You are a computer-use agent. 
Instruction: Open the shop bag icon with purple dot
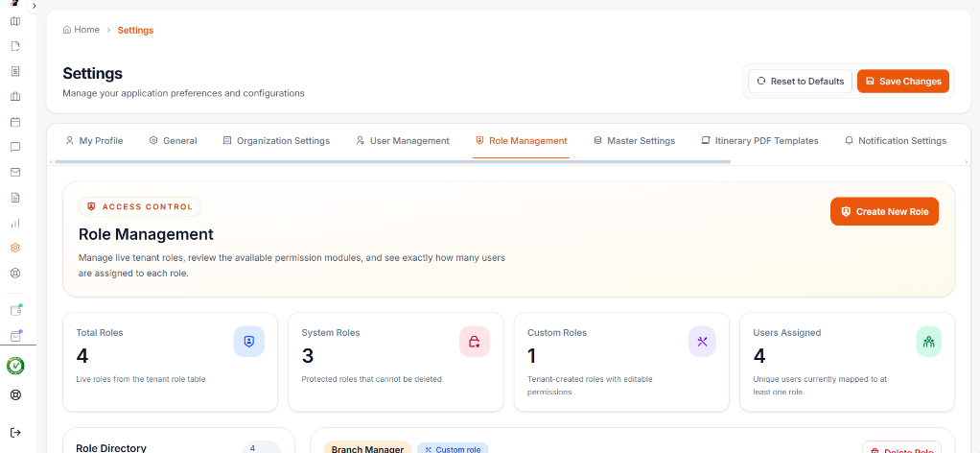(x=15, y=336)
